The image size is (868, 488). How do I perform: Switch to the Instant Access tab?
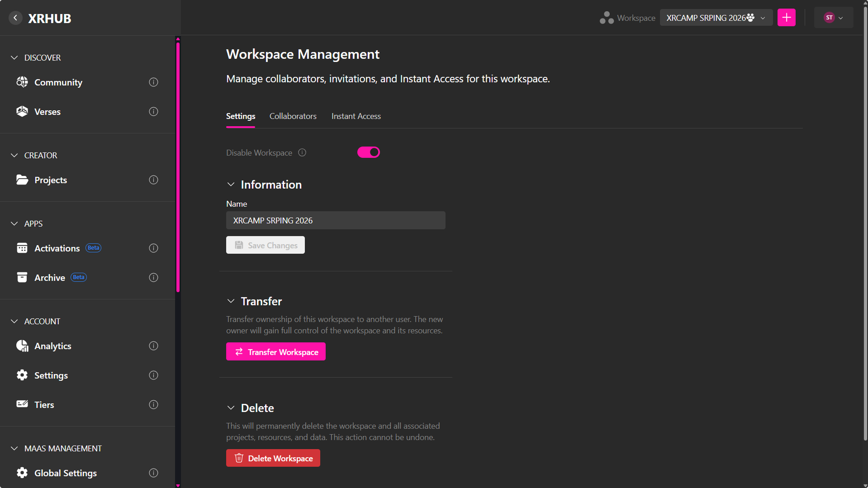pyautogui.click(x=356, y=116)
